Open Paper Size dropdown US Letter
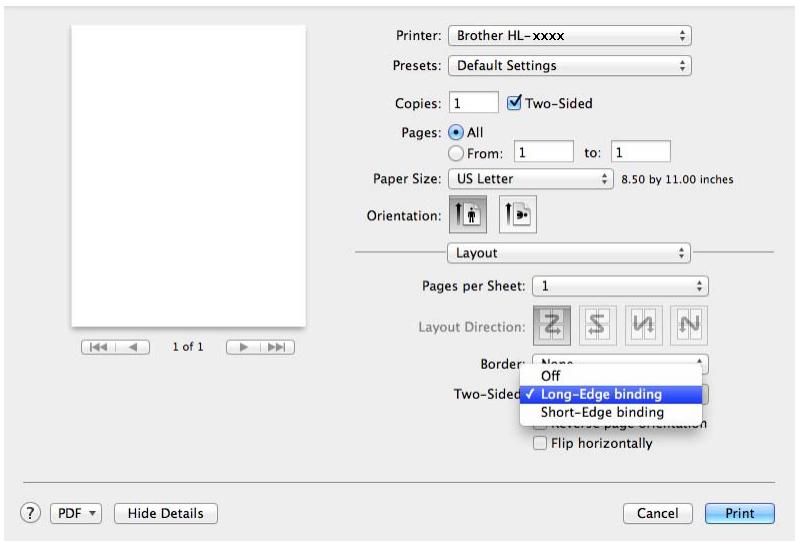This screenshot has height=543, width=798. pyautogui.click(x=530, y=179)
